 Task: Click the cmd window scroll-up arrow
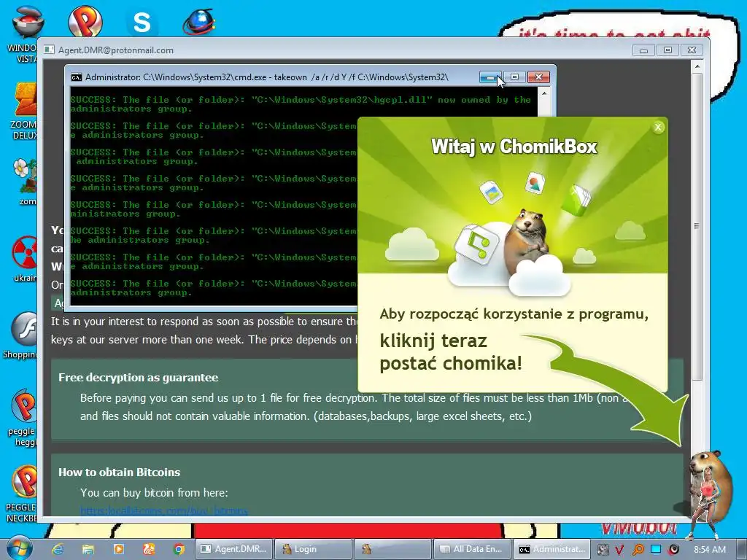544,93
